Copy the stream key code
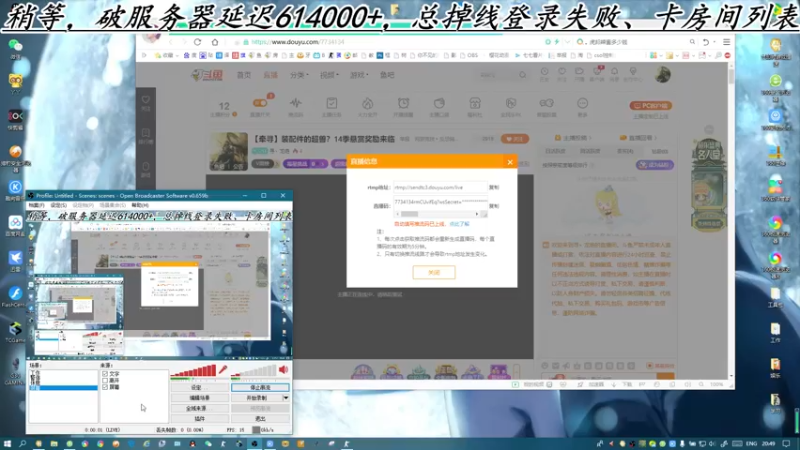 pos(494,206)
